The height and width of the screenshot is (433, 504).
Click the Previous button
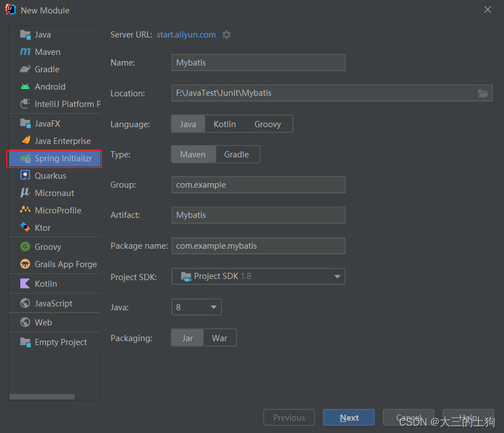pos(289,417)
